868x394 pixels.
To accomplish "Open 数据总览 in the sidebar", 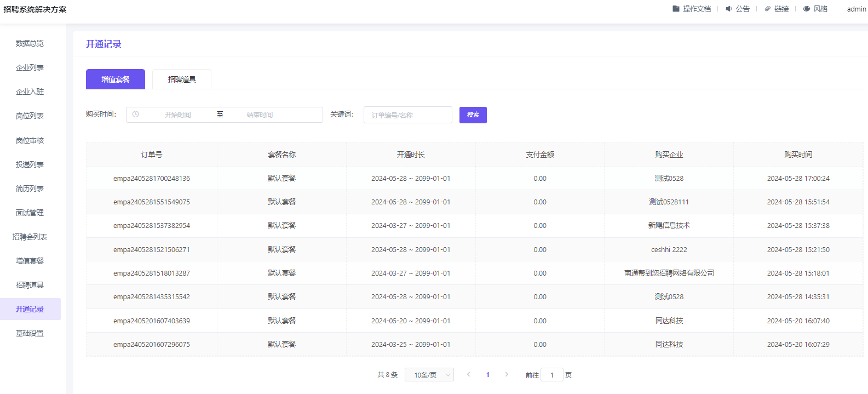I will coord(30,43).
